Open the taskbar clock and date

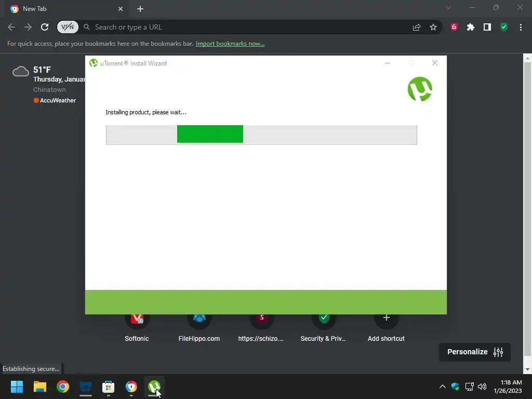[508, 387]
